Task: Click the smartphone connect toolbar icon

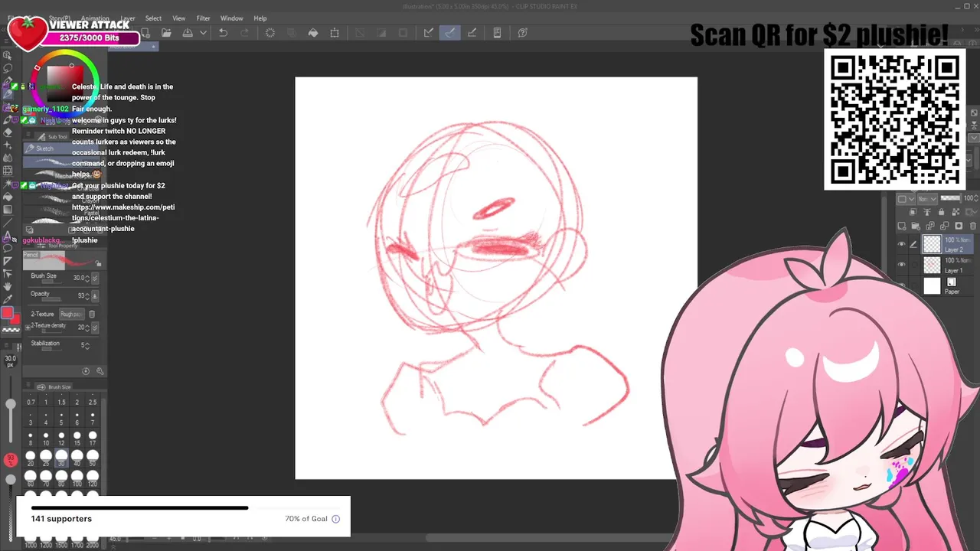Action: click(x=497, y=33)
